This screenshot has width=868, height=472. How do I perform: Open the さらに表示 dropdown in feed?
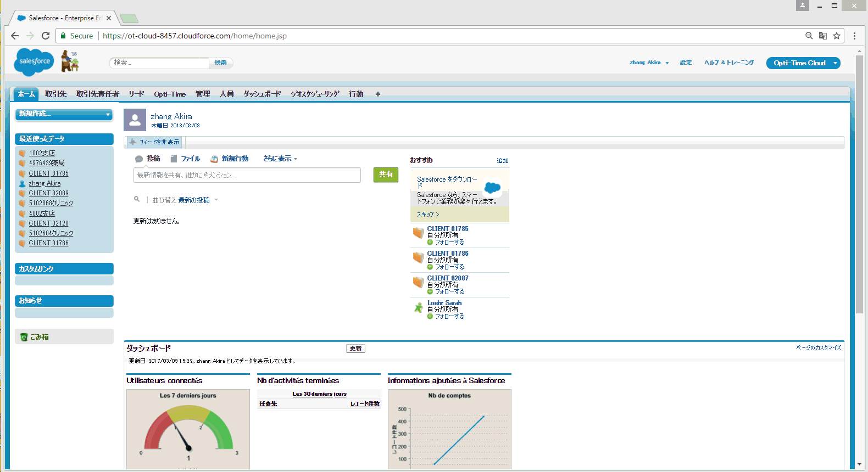[280, 159]
